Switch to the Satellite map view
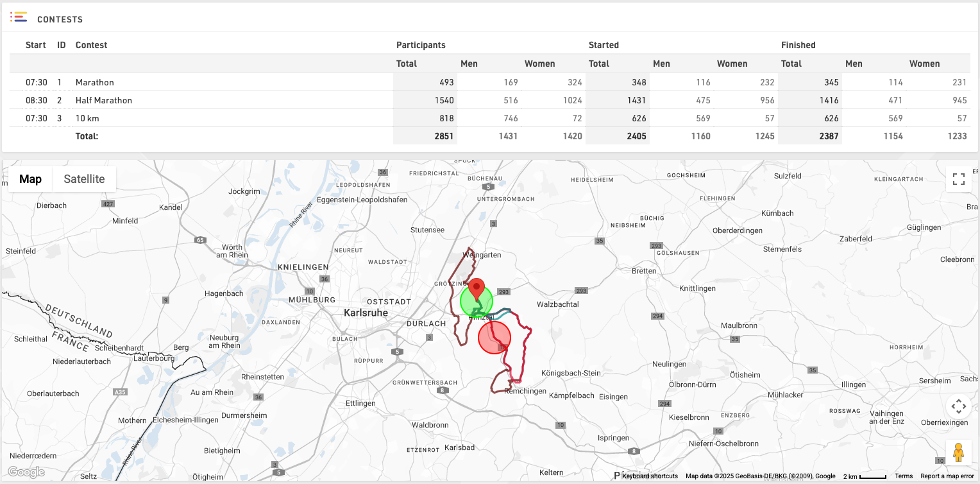The height and width of the screenshot is (484, 980). coord(84,179)
